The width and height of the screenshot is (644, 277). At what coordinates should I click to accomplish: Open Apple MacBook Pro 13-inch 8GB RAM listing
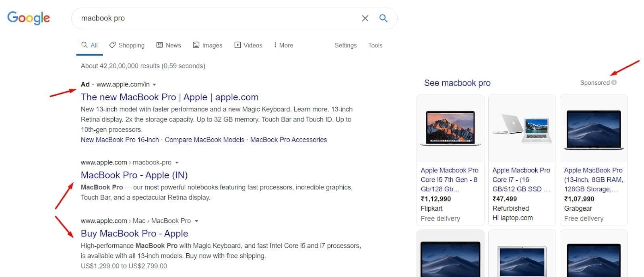[x=593, y=180]
